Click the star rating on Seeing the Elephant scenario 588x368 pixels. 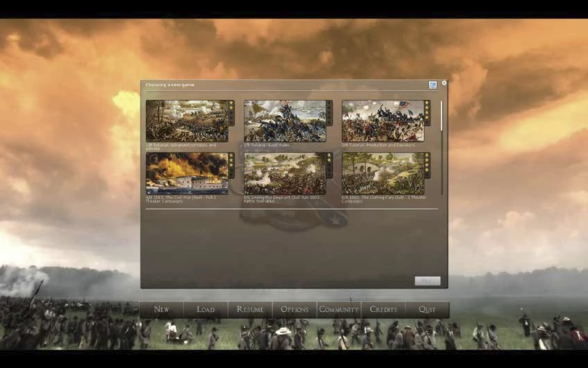click(329, 165)
